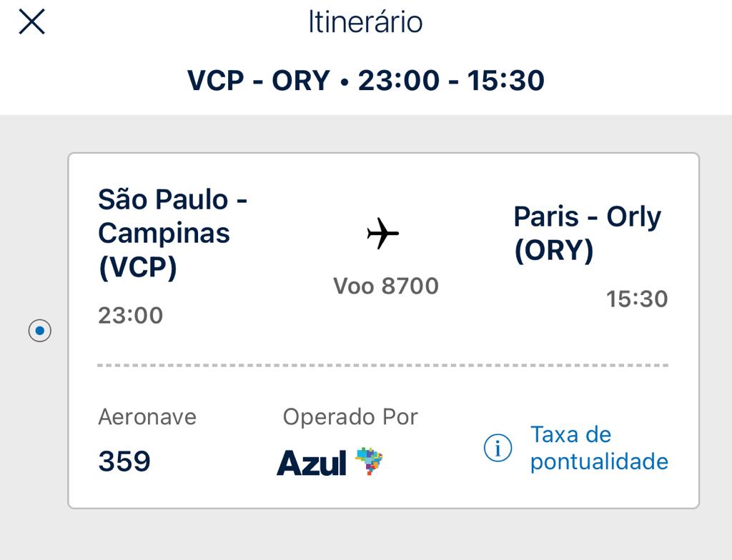Tap the VCP - ORY route header

pyautogui.click(x=259, y=80)
